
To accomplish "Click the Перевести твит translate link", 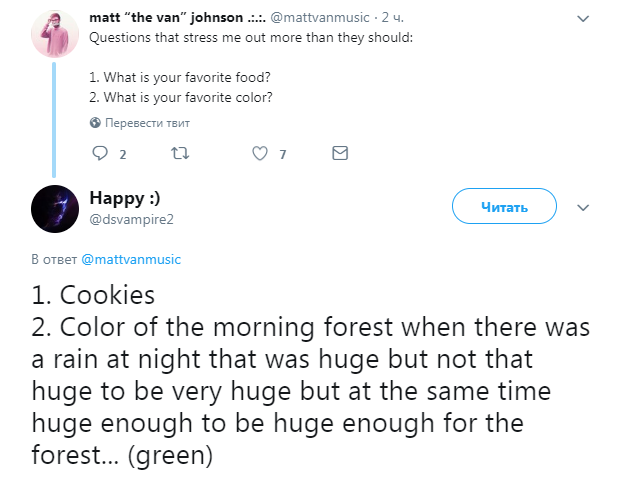I will 147,123.
